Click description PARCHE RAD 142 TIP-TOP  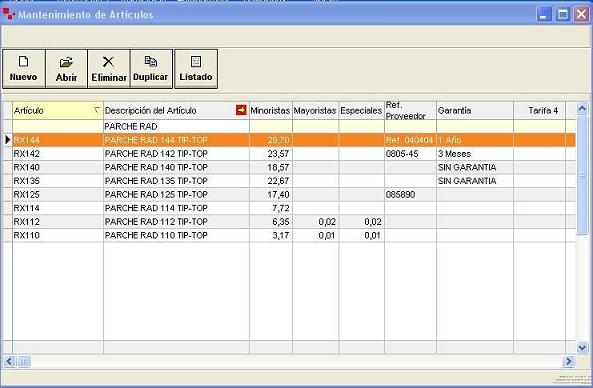tap(156, 154)
